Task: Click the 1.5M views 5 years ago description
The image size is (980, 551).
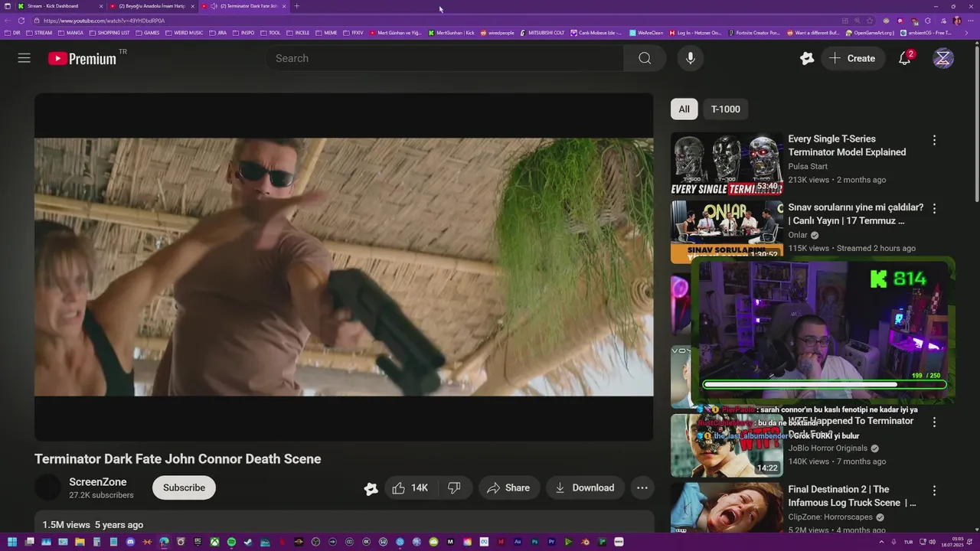Action: (93, 525)
